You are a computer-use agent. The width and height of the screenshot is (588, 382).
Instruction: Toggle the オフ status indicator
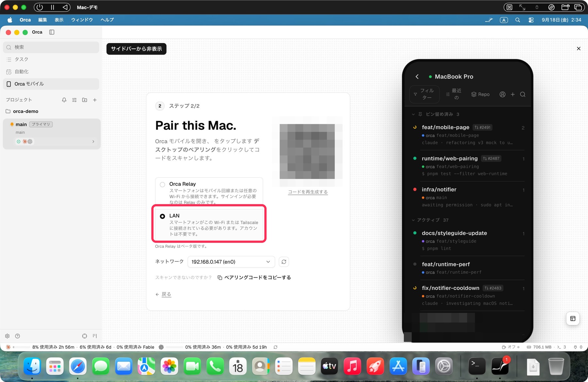(x=511, y=347)
